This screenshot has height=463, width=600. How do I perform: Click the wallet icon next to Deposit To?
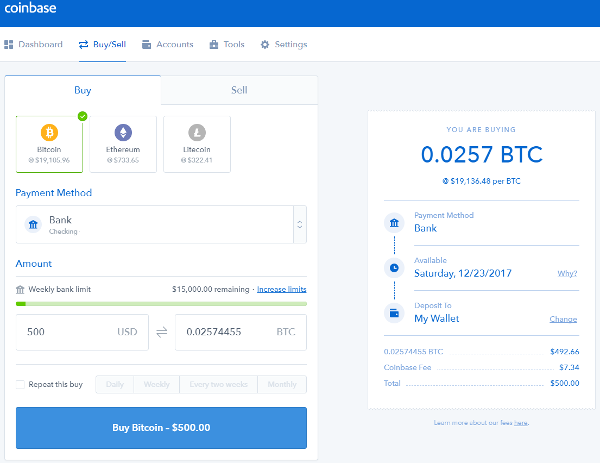point(394,313)
